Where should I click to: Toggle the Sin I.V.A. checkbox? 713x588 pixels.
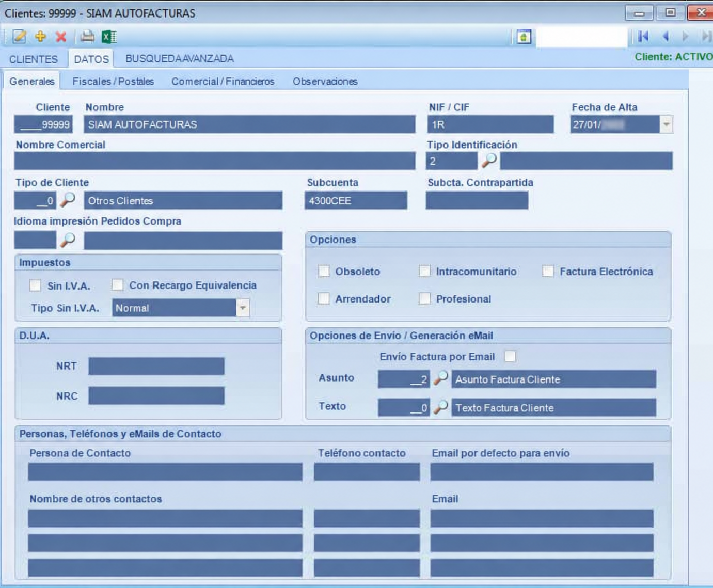[x=35, y=285]
